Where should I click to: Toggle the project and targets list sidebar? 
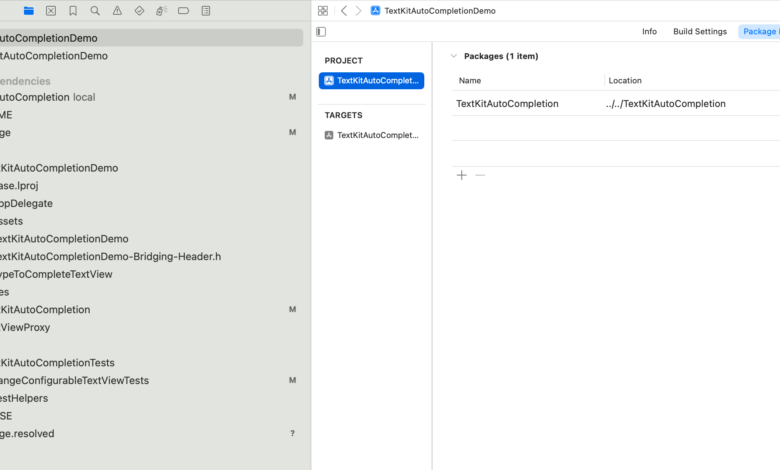321,32
